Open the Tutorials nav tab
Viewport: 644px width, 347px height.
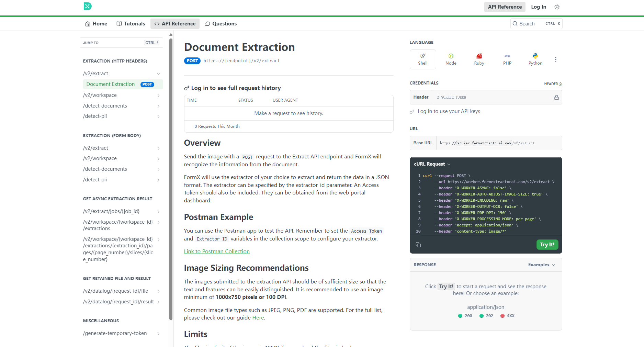pos(131,24)
